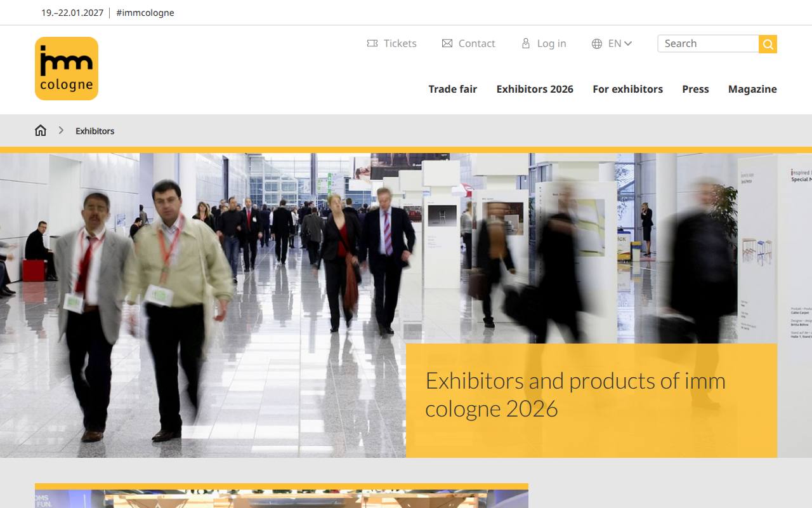The height and width of the screenshot is (508, 812).
Task: Click the yellow search magnifier button
Action: 768,44
